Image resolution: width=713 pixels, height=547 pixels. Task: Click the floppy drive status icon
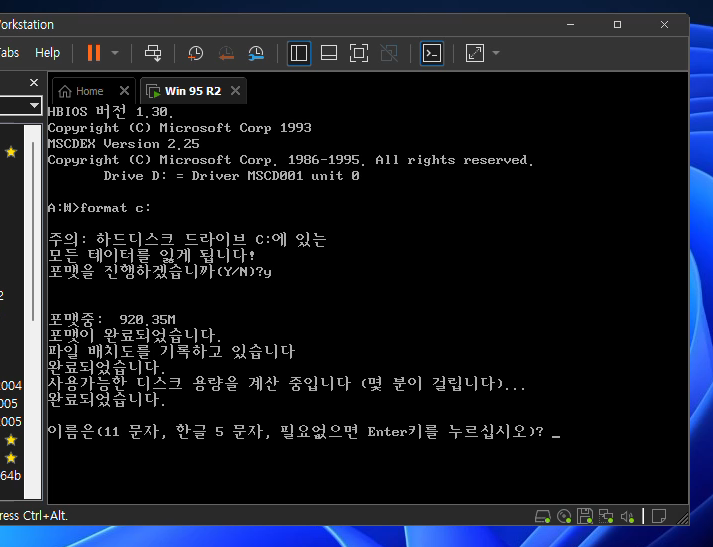pos(585,517)
